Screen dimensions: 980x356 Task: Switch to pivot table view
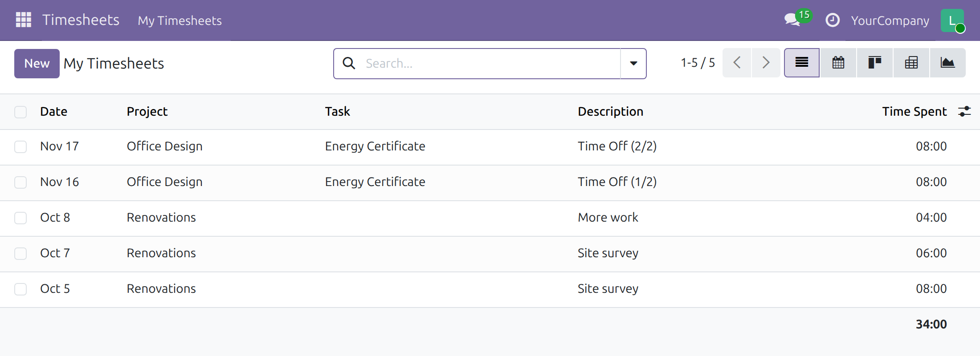[x=911, y=63]
